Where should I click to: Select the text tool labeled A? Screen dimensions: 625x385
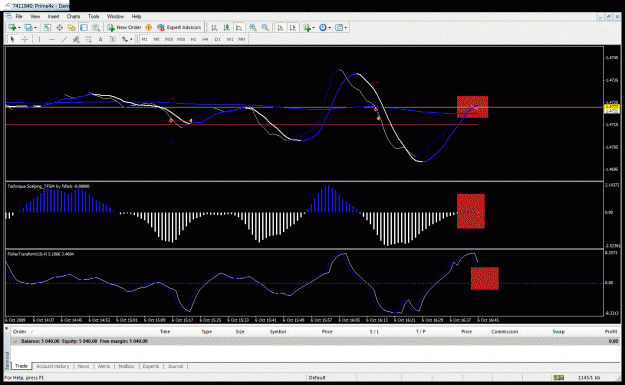(x=100, y=39)
